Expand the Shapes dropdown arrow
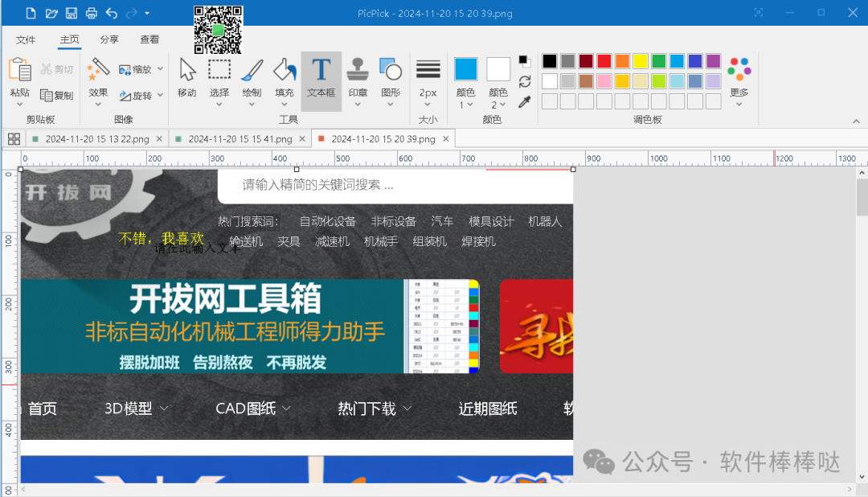This screenshot has width=868, height=497. (x=391, y=105)
